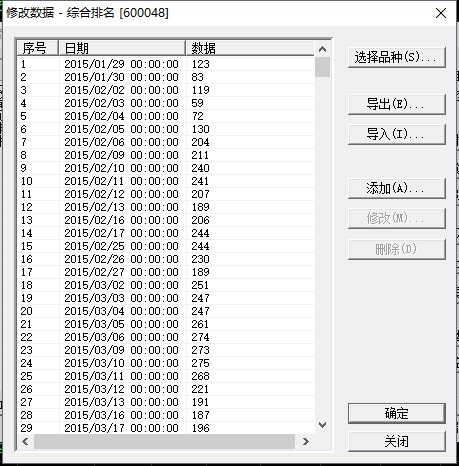Select row dated 2015/03/04 00:00:00

click(x=166, y=311)
